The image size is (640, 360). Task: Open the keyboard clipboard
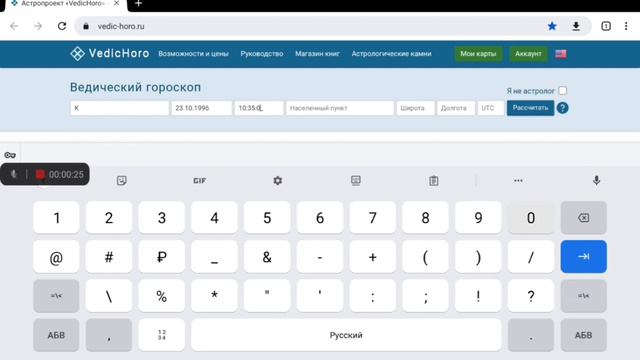tap(433, 180)
